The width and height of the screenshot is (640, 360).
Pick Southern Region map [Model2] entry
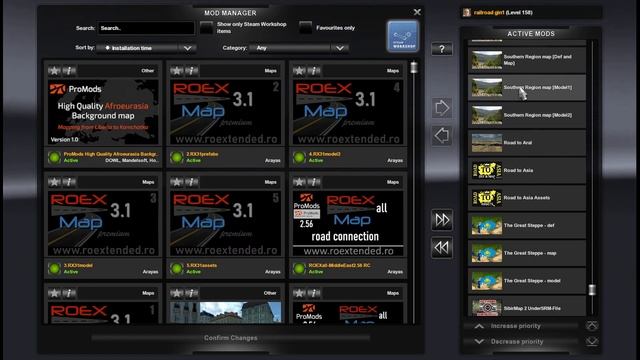pos(527,115)
